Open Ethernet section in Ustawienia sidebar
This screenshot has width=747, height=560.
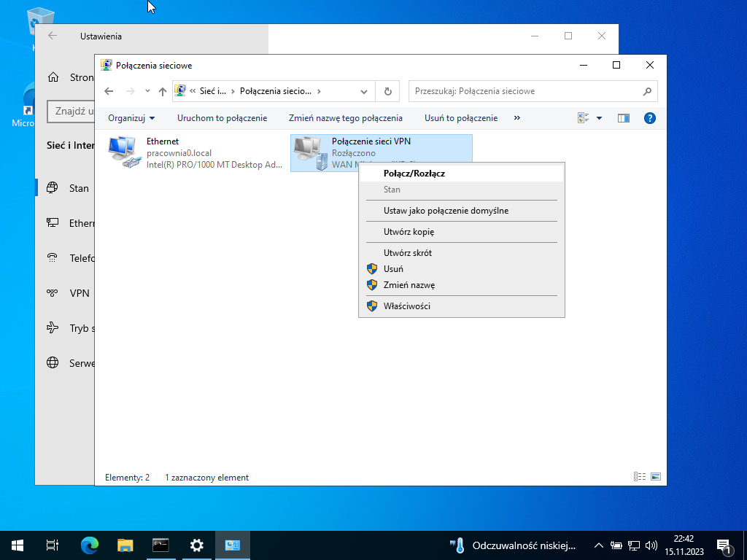pyautogui.click(x=66, y=223)
